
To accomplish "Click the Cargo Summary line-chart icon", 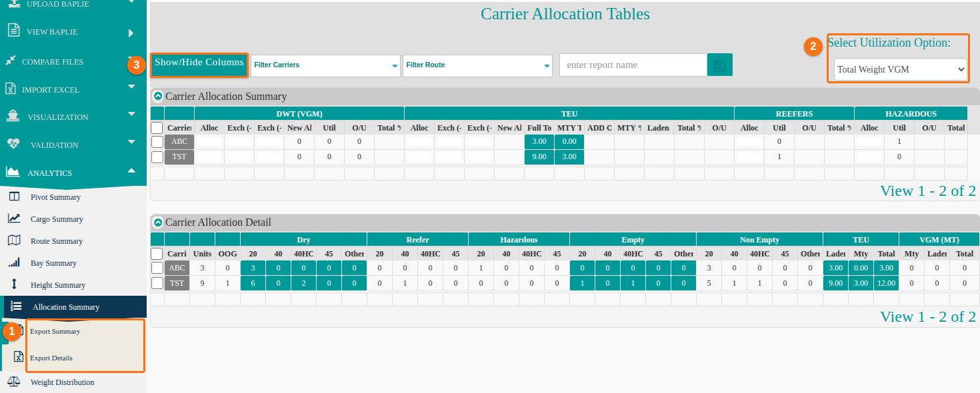I will pyautogui.click(x=14, y=218).
